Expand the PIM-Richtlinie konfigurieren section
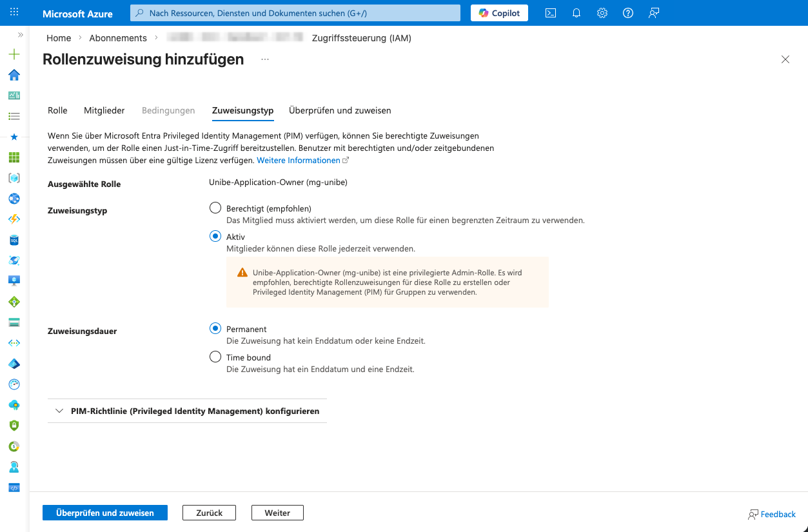The image size is (808, 532). pos(59,410)
